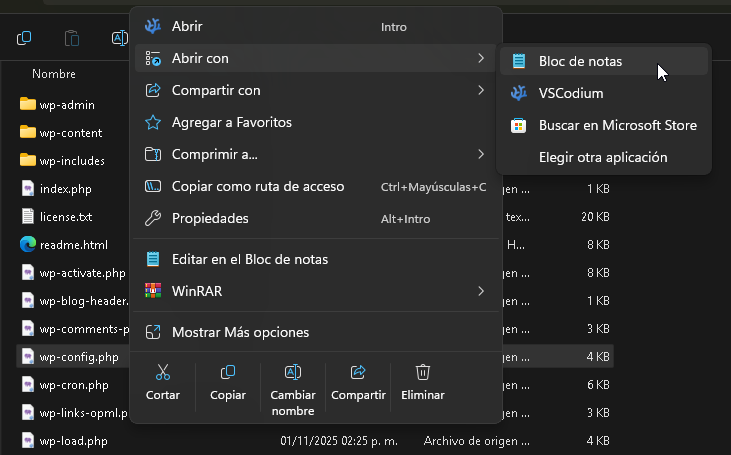Expand the Comprimir a submenu arrow
Image resolution: width=731 pixels, height=455 pixels.
pos(481,154)
